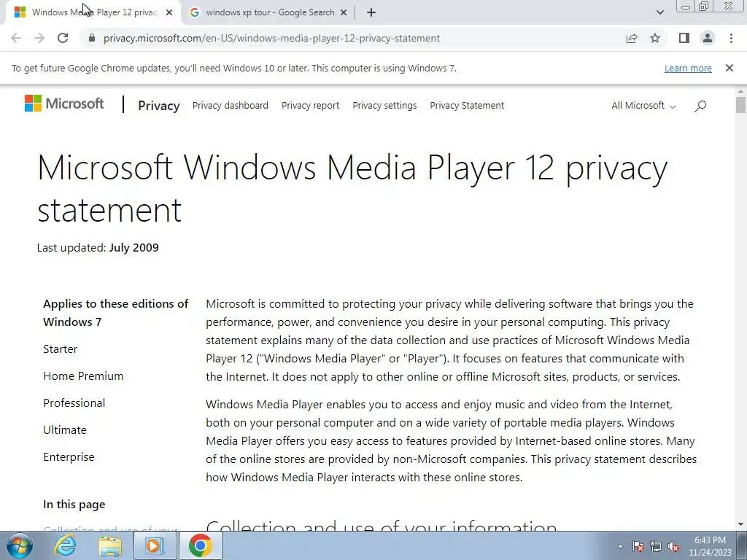
Task: Dismiss the Chrome update notification bar
Action: click(x=729, y=68)
